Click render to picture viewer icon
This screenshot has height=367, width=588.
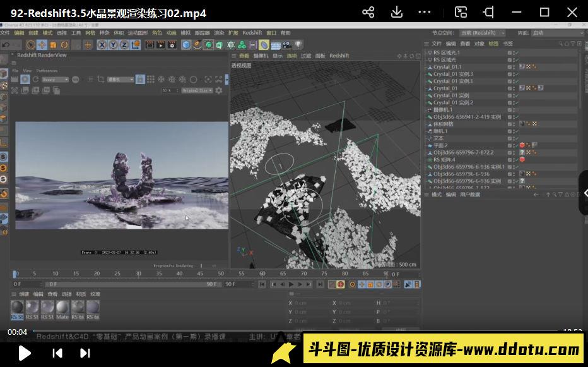(161, 45)
